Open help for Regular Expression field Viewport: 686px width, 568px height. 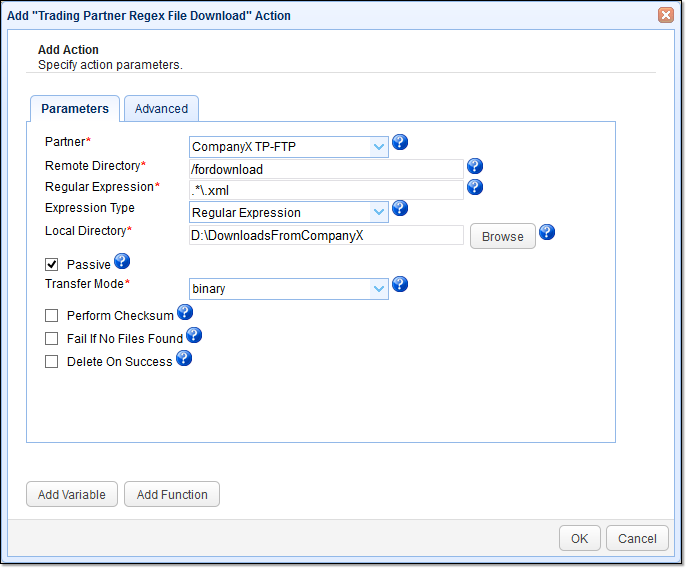(x=475, y=187)
